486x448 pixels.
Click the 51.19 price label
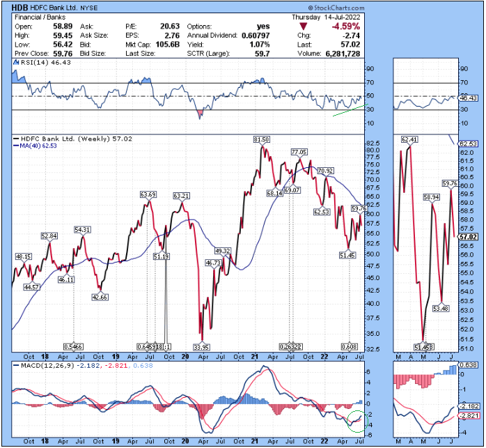coord(161,256)
